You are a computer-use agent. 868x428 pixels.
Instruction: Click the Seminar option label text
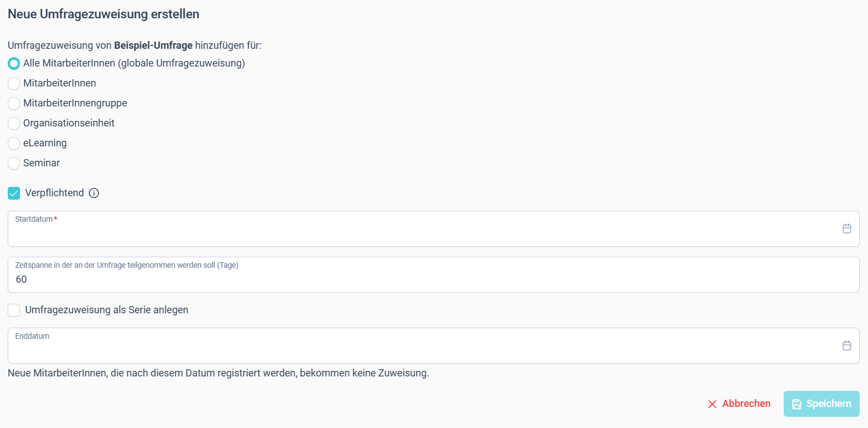[x=42, y=163]
